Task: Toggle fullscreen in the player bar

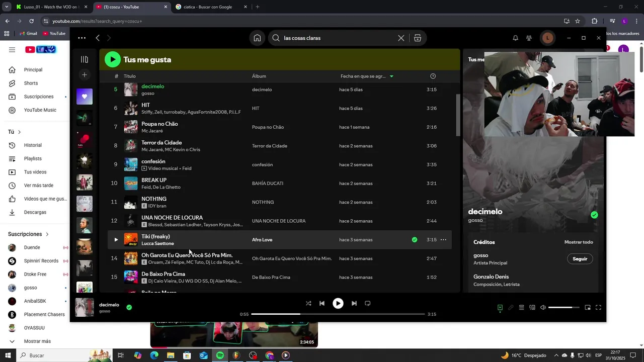Action: [599, 308]
